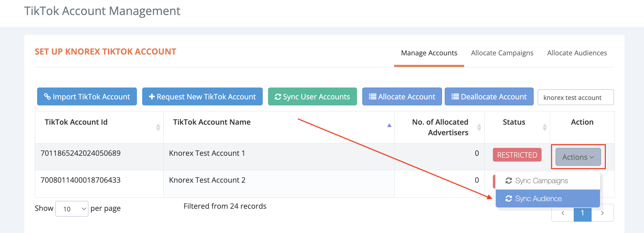Click the Filtered from 24 records text
Image resolution: width=644 pixels, height=233 pixels.
pos(225,206)
